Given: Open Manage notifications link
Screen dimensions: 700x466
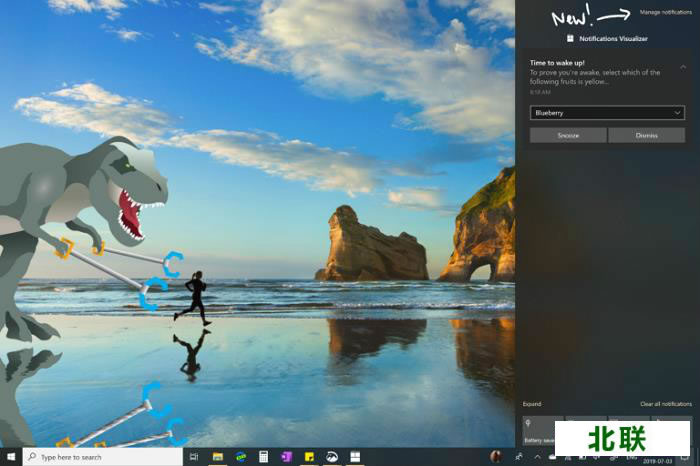Looking at the screenshot, I should click(665, 12).
